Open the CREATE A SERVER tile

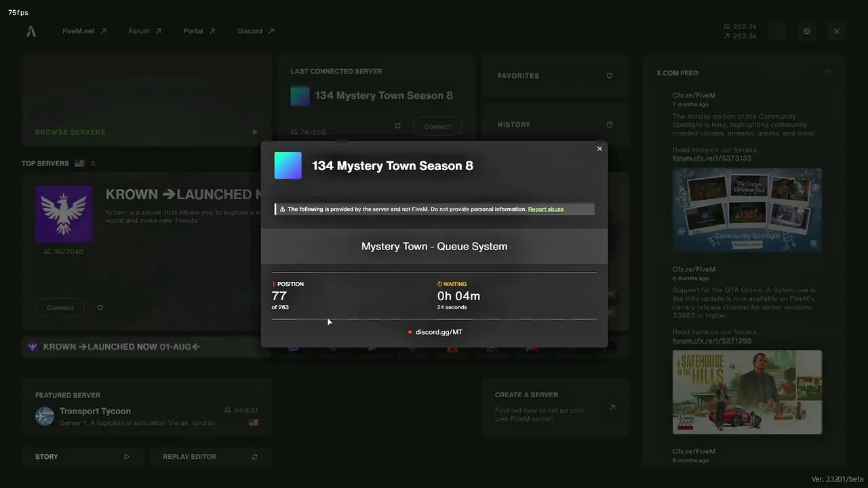point(555,407)
